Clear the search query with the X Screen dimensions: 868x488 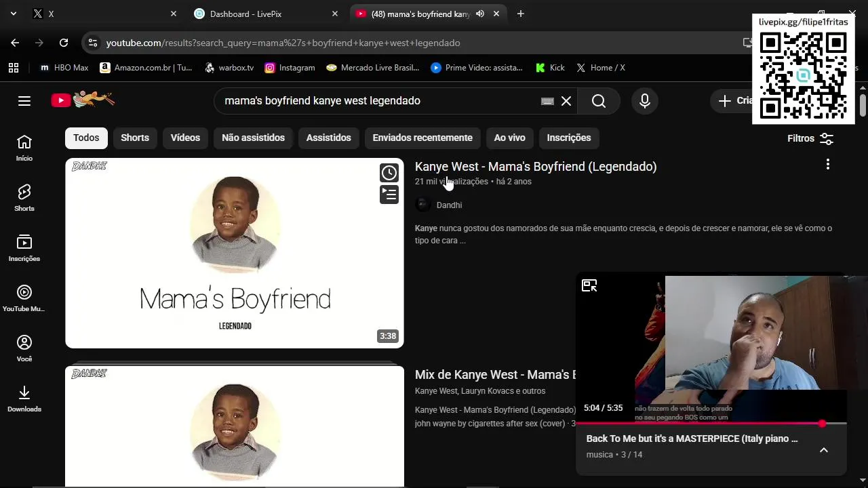pyautogui.click(x=566, y=101)
